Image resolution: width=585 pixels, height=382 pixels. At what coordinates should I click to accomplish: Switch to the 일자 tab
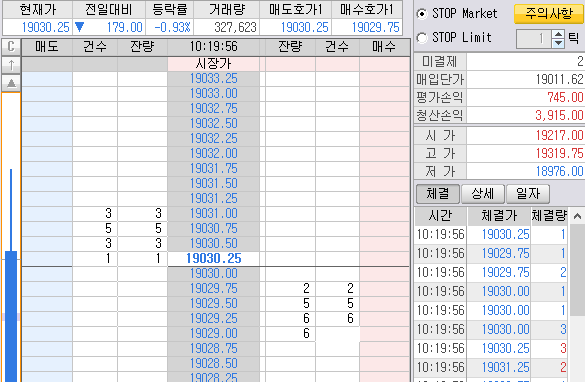click(x=528, y=194)
